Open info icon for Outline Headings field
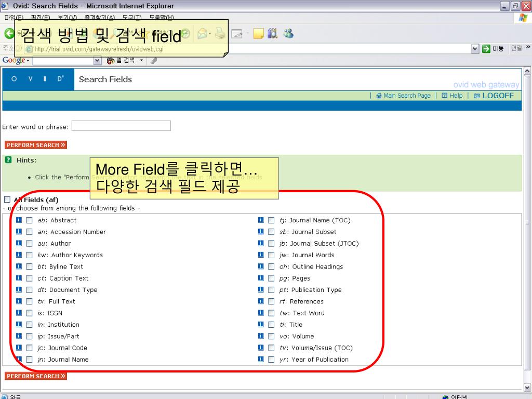The image size is (532, 399). [261, 267]
